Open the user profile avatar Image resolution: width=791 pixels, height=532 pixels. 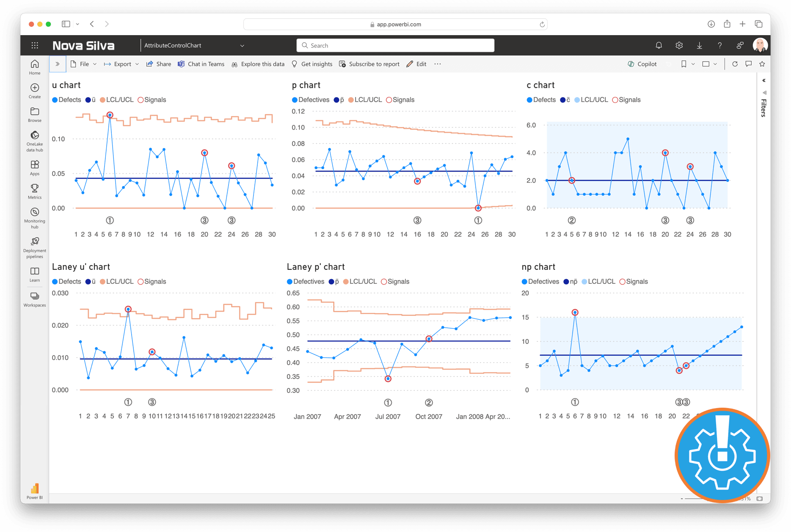pos(760,45)
